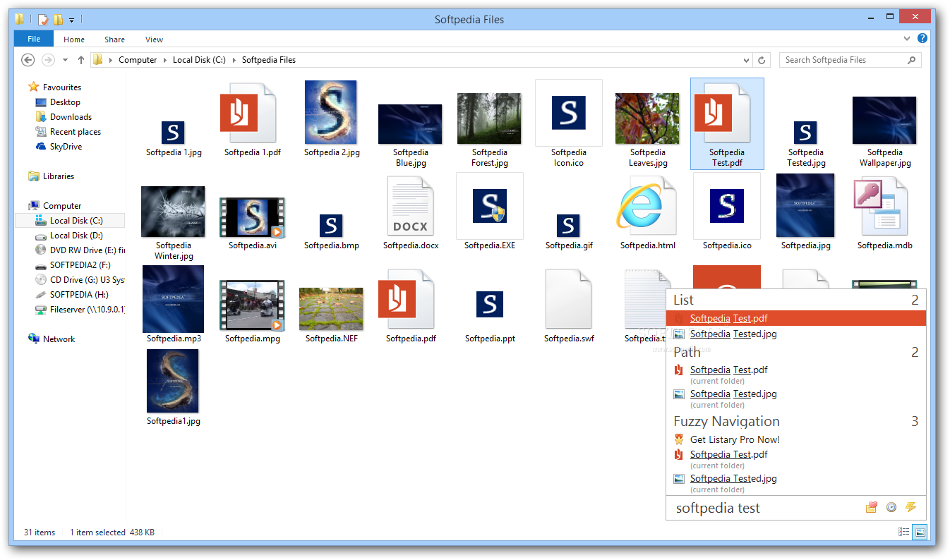Select Local Disk (D:) in sidebar
The height and width of the screenshot is (560, 950).
(x=68, y=236)
